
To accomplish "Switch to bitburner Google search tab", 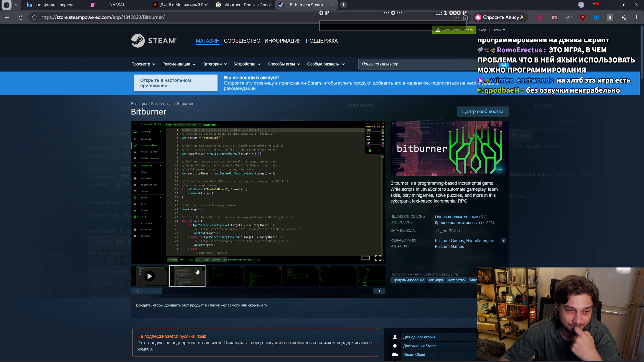I will coord(244,5).
